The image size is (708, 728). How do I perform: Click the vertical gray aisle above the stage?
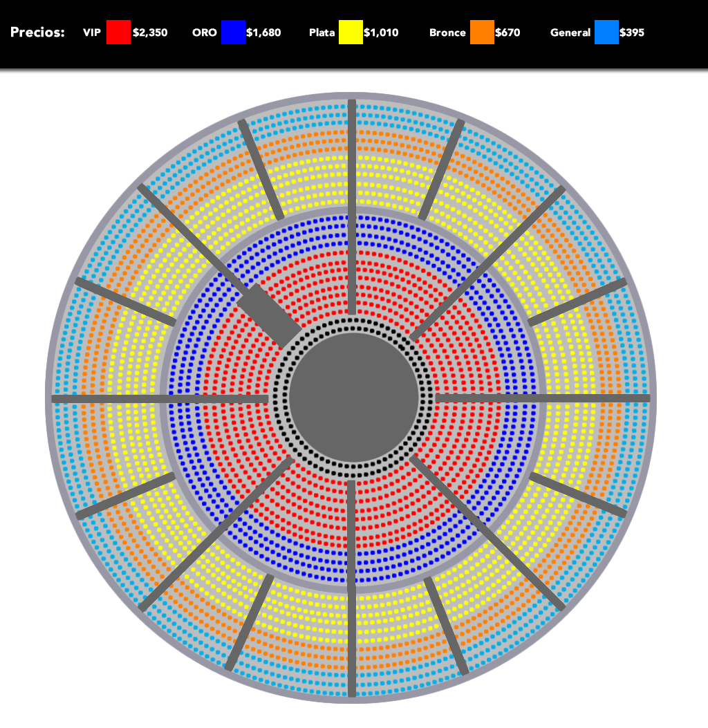pos(352,207)
